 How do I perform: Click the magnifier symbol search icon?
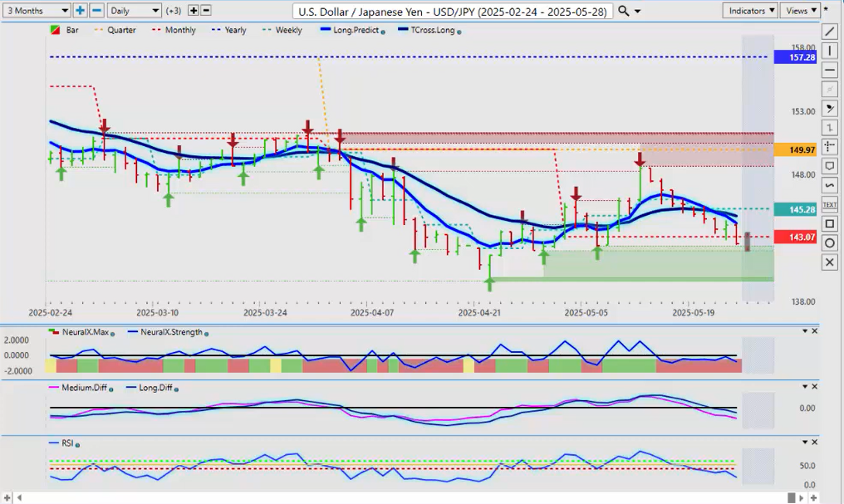(x=623, y=11)
